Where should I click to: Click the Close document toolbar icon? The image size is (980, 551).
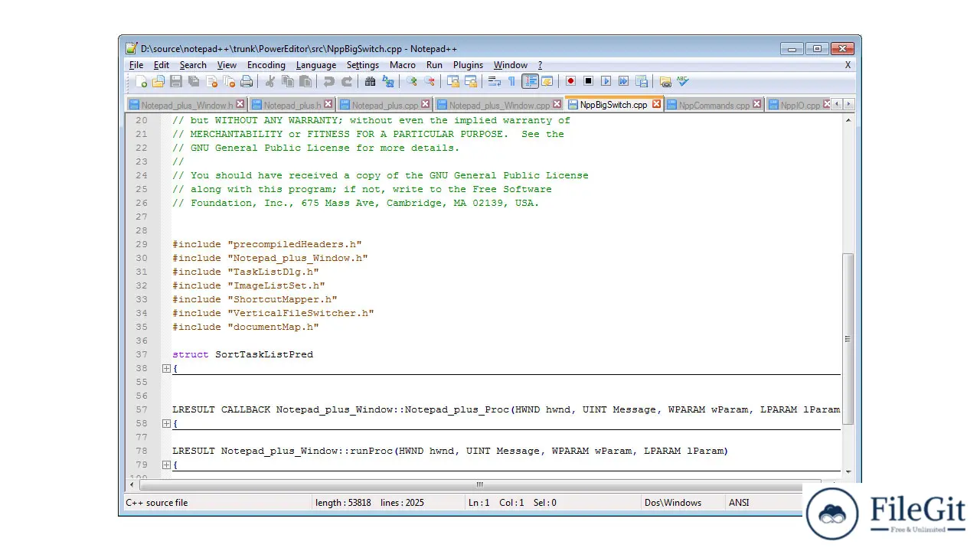[x=211, y=81]
